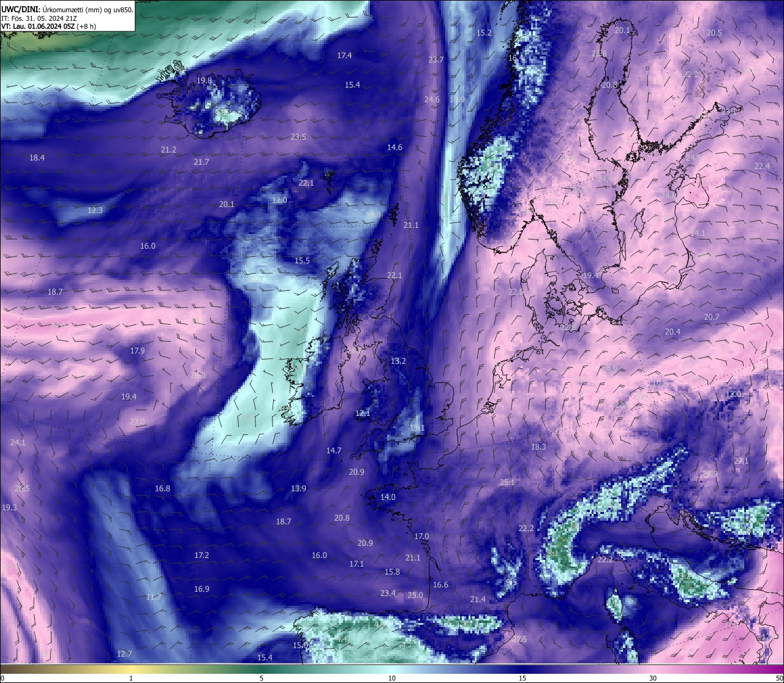Select the 17.0 value label
This screenshot has width=784, height=683.
coord(421,537)
